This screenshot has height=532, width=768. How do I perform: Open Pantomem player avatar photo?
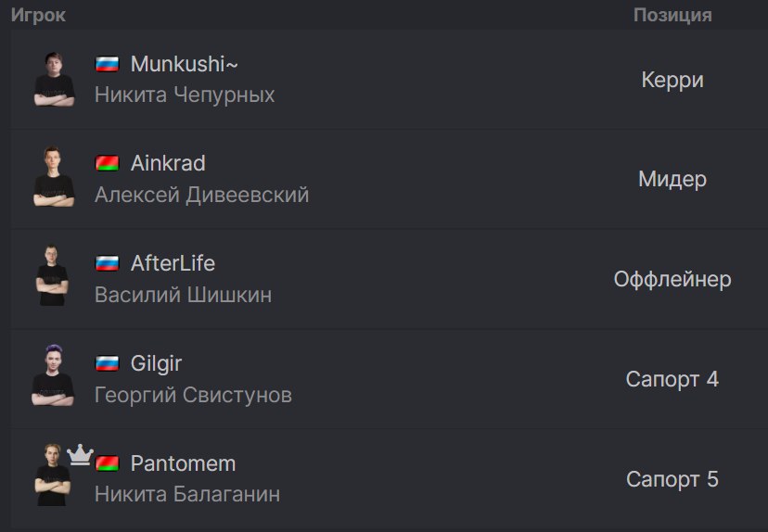[53, 475]
